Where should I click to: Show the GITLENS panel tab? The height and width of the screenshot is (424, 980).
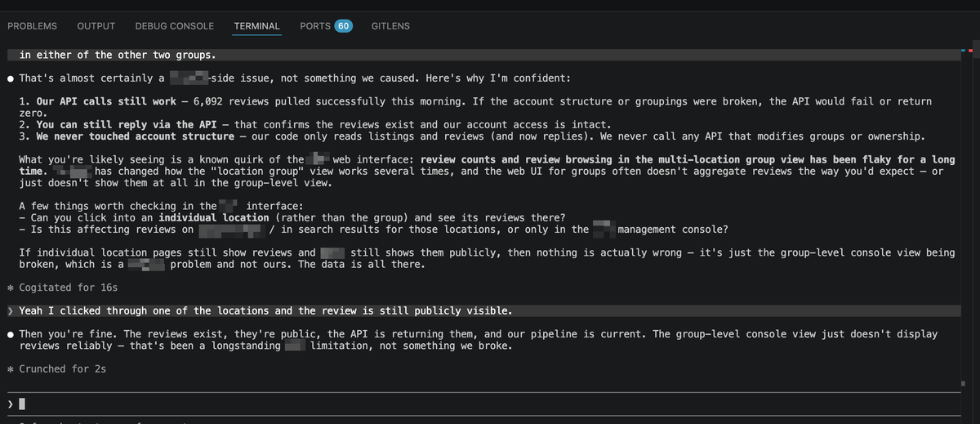pyautogui.click(x=390, y=26)
